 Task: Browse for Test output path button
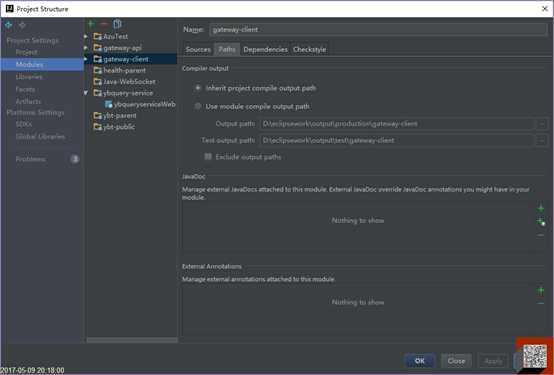tap(542, 140)
